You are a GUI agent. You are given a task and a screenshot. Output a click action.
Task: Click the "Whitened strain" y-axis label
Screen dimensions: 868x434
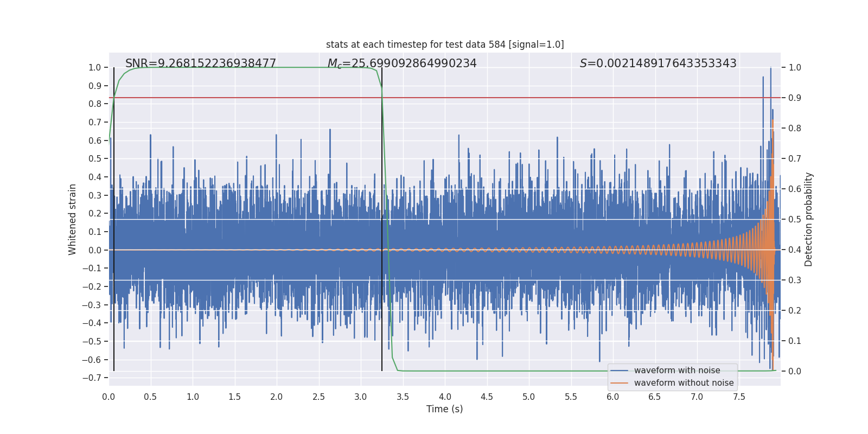coord(72,219)
